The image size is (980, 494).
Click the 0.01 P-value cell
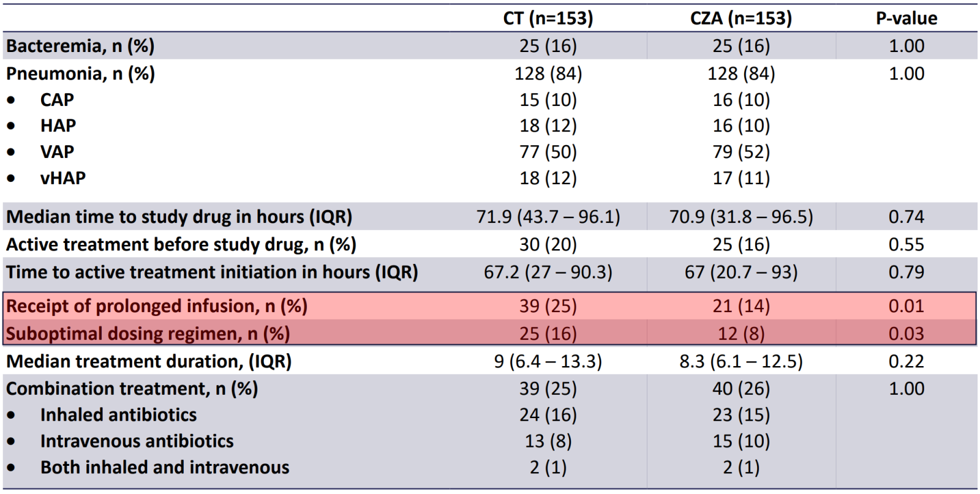(906, 306)
